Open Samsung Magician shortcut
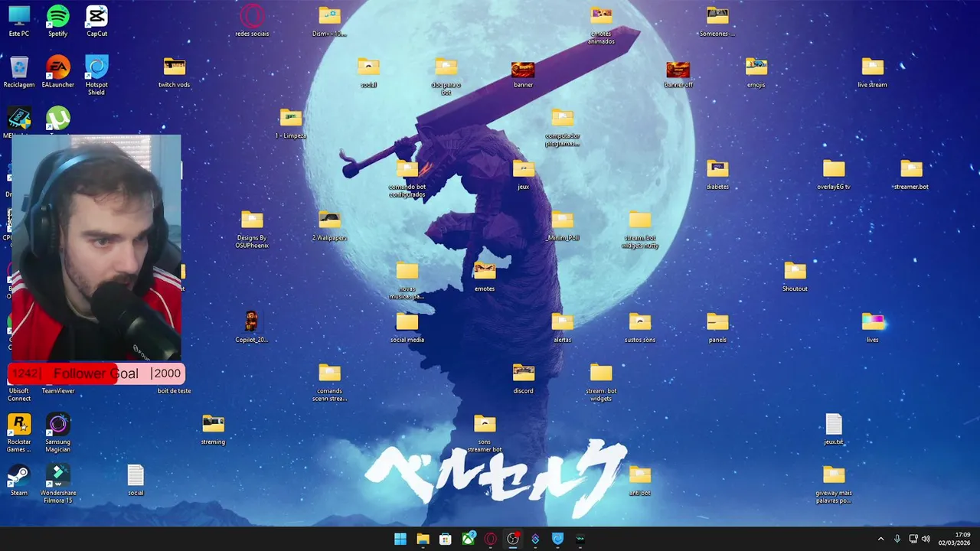 57,433
